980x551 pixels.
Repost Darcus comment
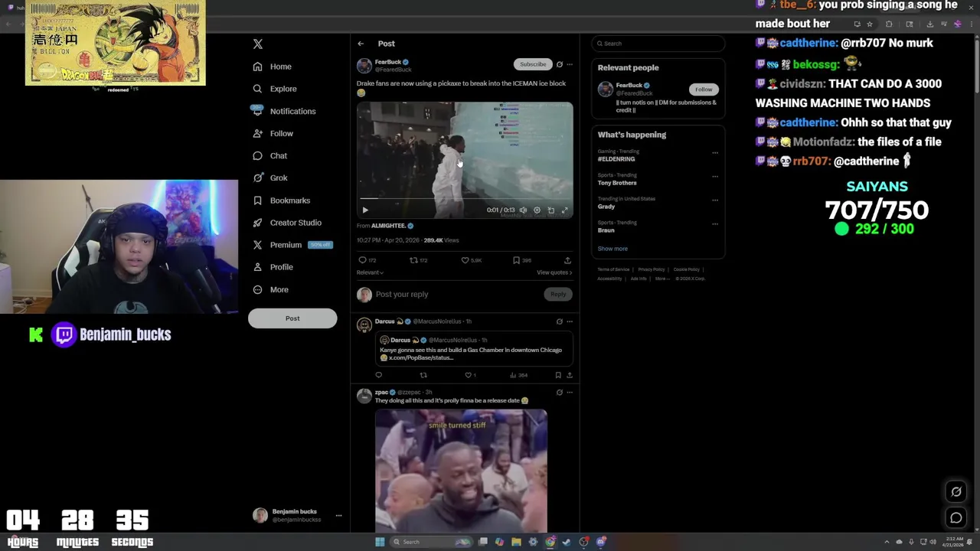click(x=423, y=375)
